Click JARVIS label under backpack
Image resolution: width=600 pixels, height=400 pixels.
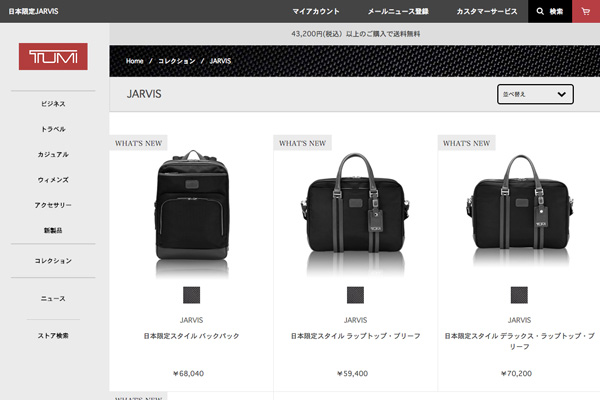(191, 320)
